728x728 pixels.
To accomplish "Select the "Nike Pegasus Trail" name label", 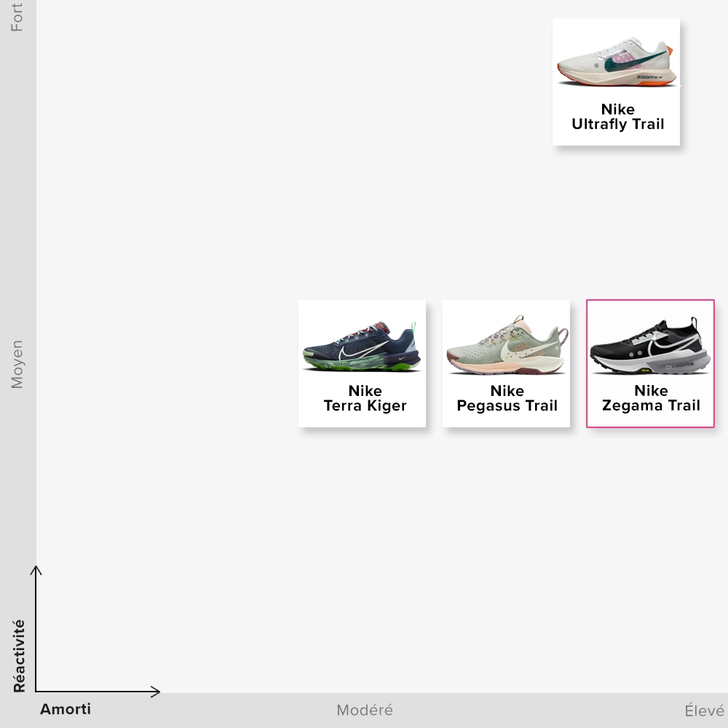I will tap(507, 398).
